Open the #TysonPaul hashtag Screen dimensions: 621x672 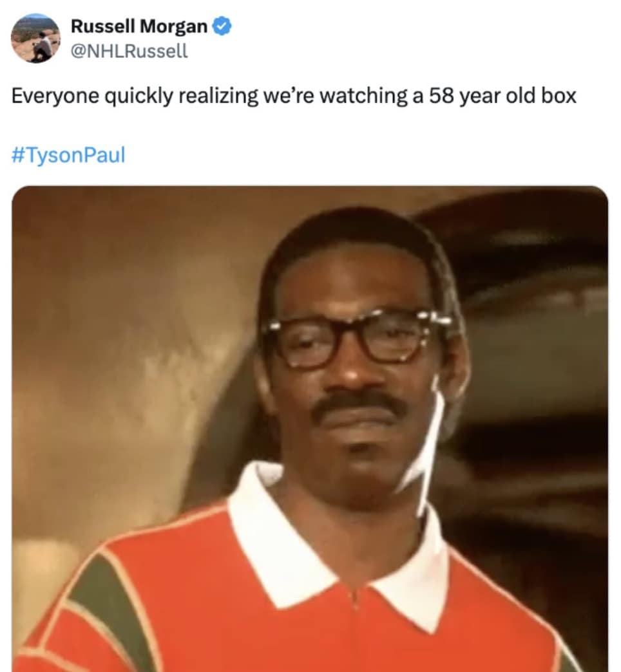68,154
